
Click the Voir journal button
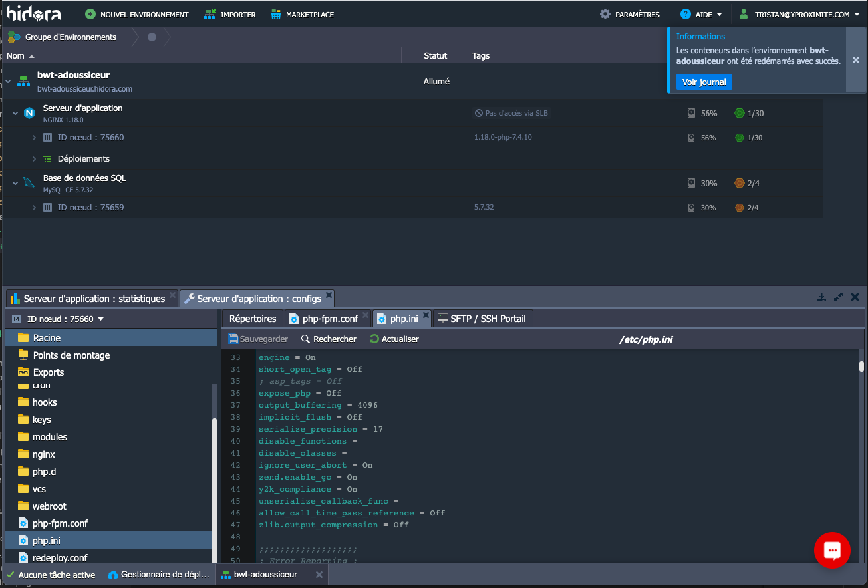point(704,82)
